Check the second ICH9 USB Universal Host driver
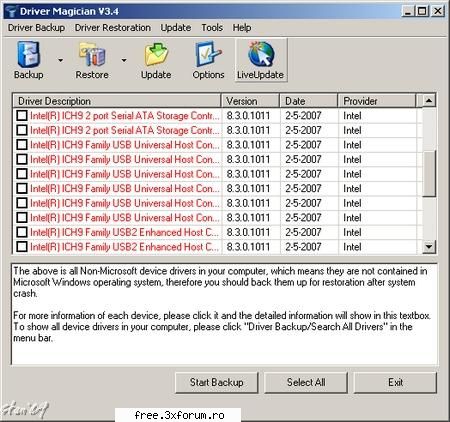 (22, 159)
